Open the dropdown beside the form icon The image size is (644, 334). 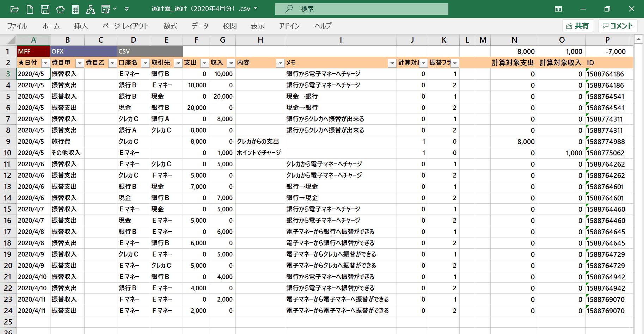point(115,9)
